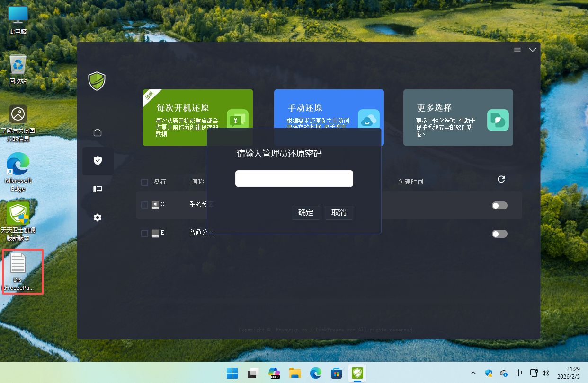
Task: Click the home icon in sidebar
Action: click(98, 132)
